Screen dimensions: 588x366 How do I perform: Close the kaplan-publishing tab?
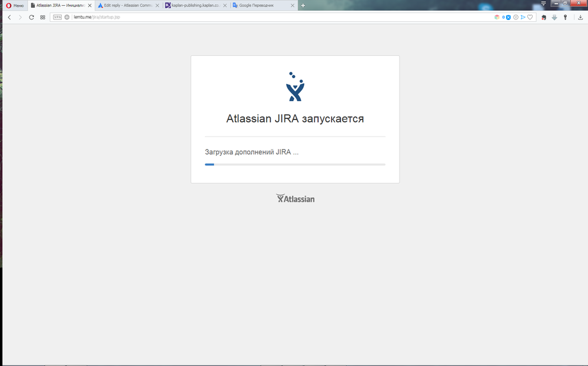click(225, 6)
